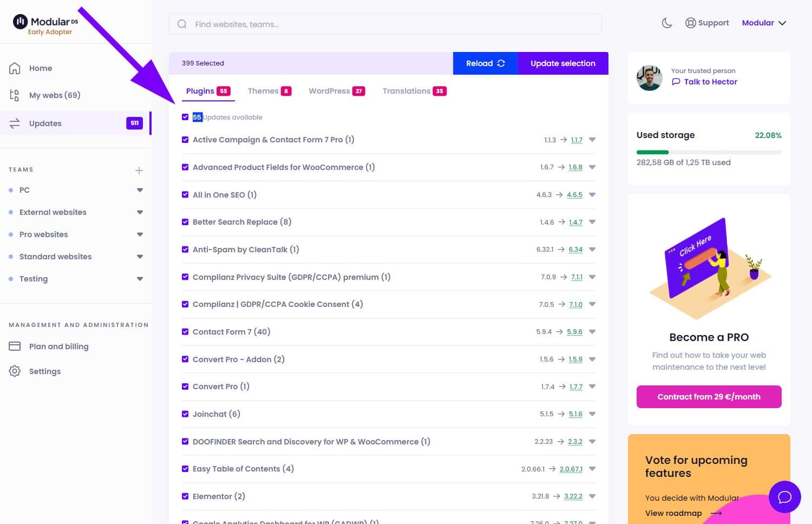Viewport: 812px width, 524px height.
Task: Expand Convert Pro - Addon row
Action: [x=592, y=359]
